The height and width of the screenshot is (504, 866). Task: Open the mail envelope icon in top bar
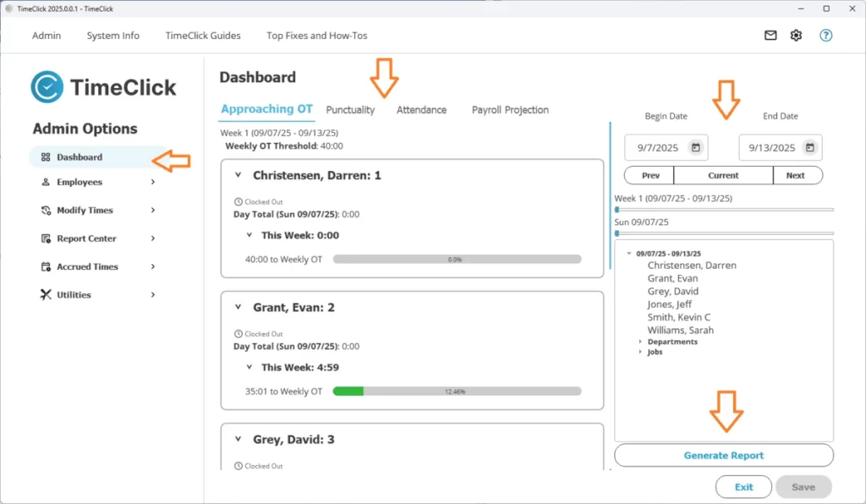770,36
